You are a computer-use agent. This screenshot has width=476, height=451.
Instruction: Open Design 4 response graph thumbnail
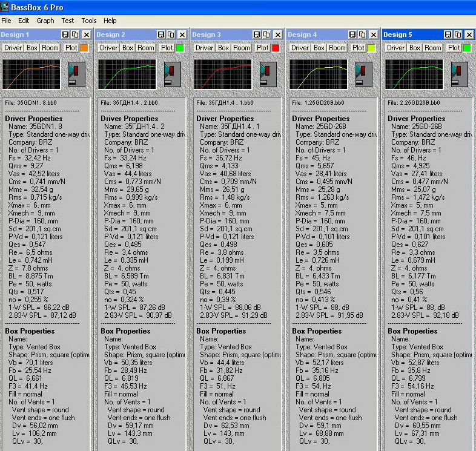319,74
